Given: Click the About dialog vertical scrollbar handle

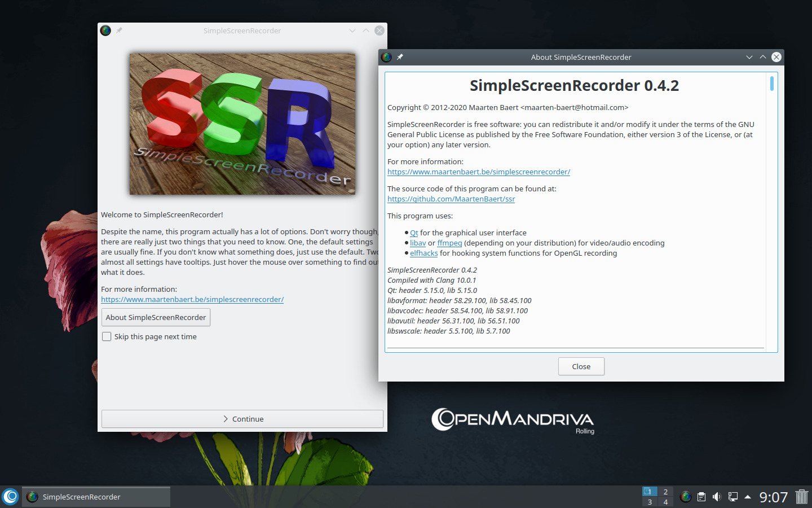Looking at the screenshot, I should click(x=771, y=83).
